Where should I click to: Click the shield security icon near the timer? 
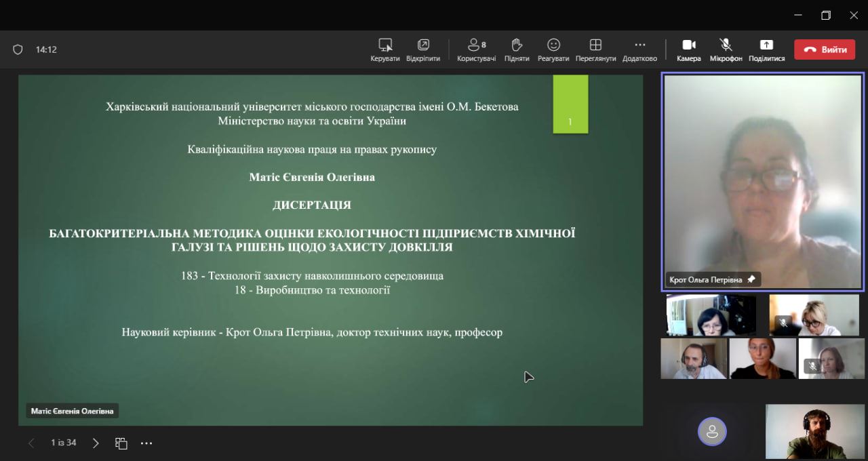tap(18, 49)
